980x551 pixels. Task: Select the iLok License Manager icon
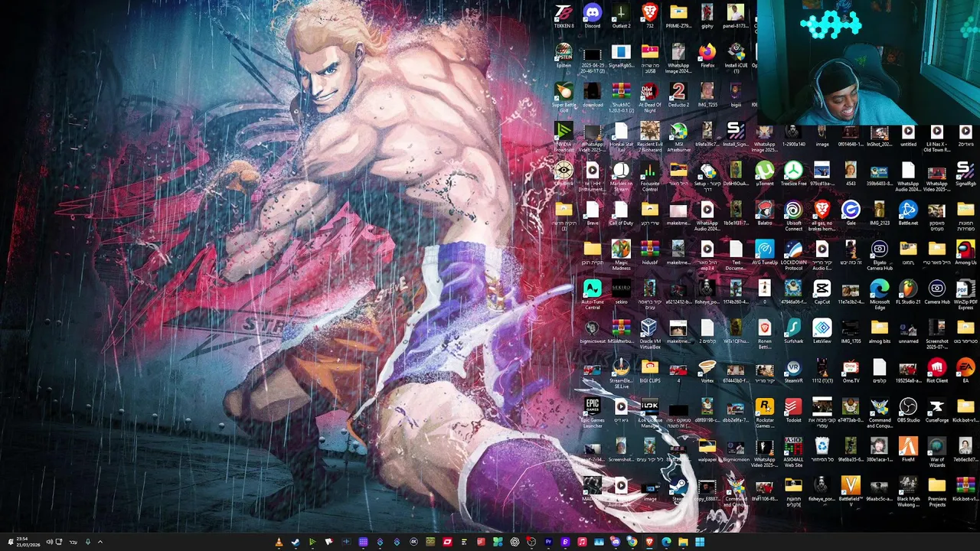click(x=649, y=414)
